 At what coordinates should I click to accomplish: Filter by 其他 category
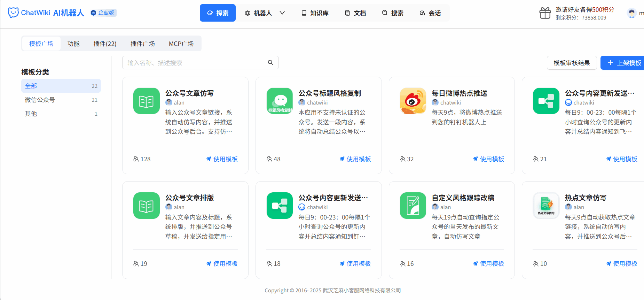coord(61,114)
